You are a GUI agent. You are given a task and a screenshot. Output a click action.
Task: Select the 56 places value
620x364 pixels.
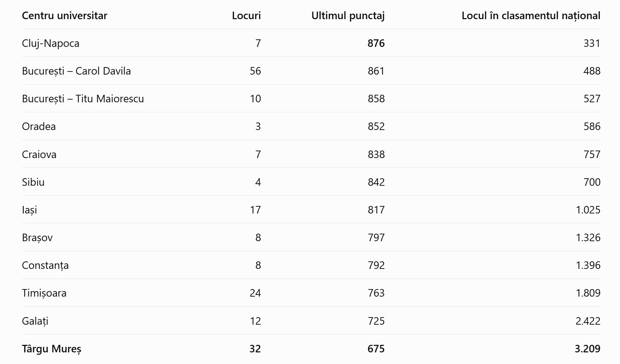(x=255, y=71)
